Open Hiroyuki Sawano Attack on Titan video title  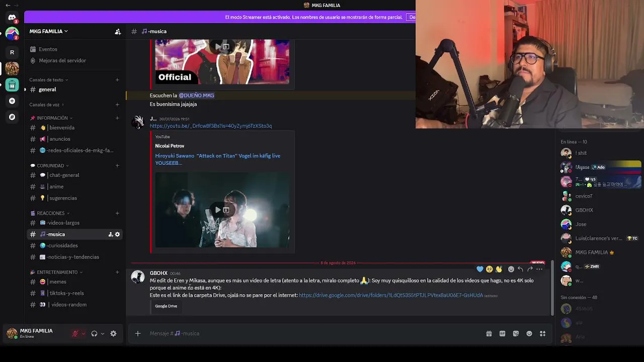(x=218, y=159)
